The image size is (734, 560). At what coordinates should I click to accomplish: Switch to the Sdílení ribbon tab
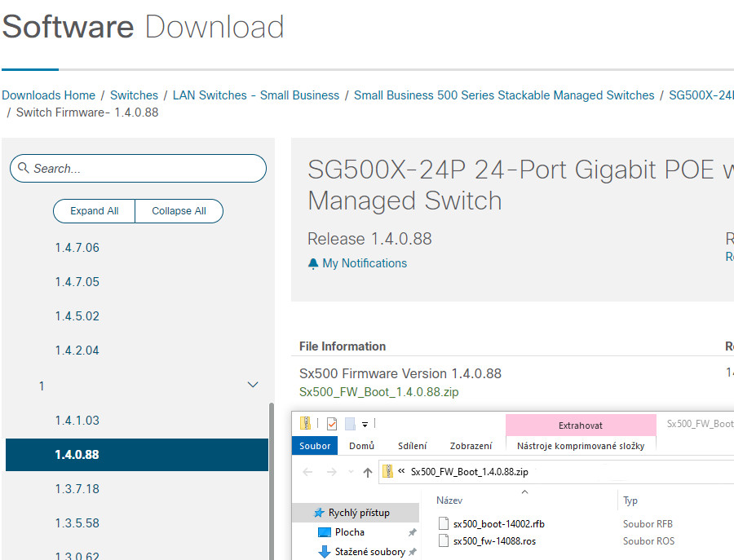(x=413, y=446)
